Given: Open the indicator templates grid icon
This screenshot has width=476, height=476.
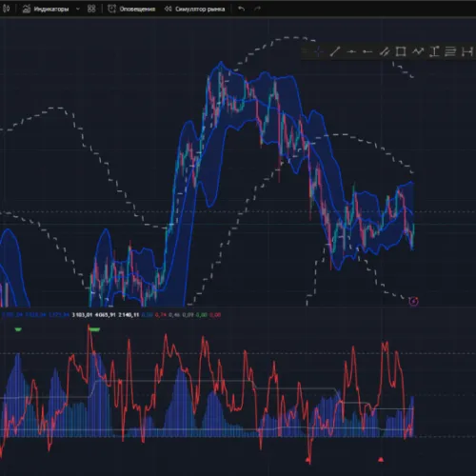Looking at the screenshot, I should [91, 9].
